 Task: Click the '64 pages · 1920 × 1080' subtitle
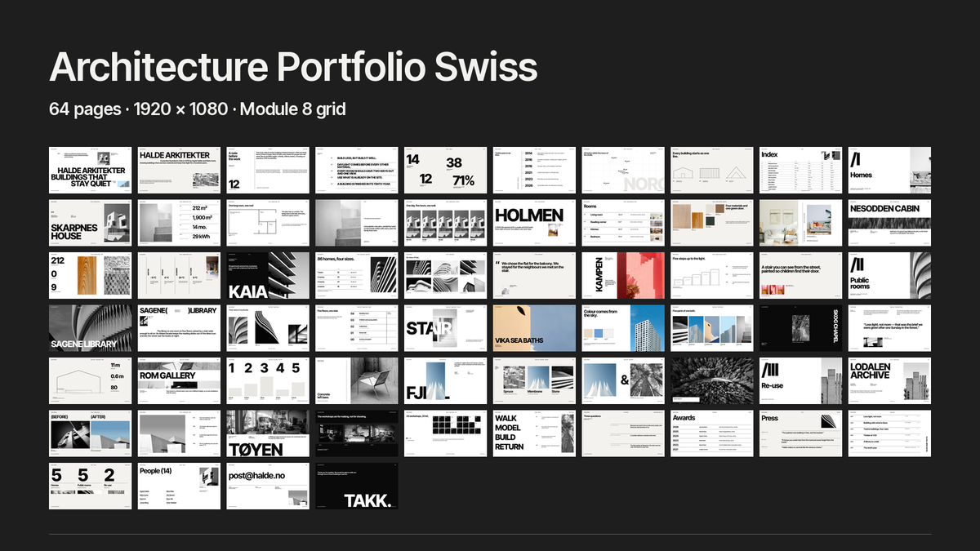point(138,109)
